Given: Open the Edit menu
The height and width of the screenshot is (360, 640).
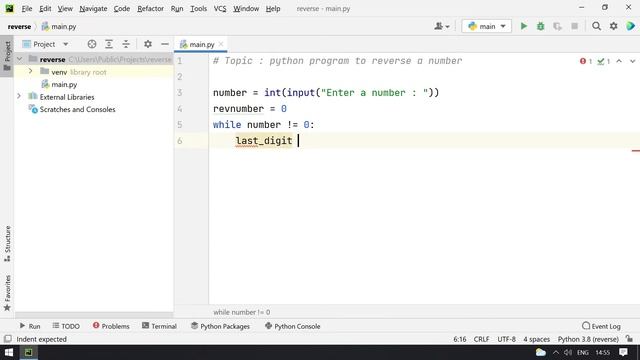Looking at the screenshot, I should [45, 8].
